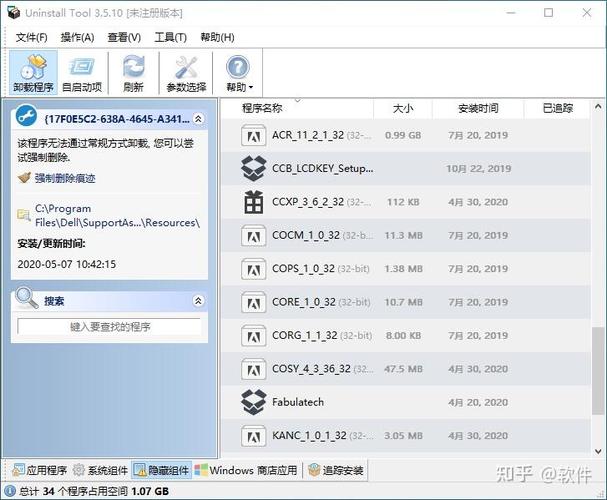
Task: Click the 0.99 GB size cell
Action: [403, 135]
